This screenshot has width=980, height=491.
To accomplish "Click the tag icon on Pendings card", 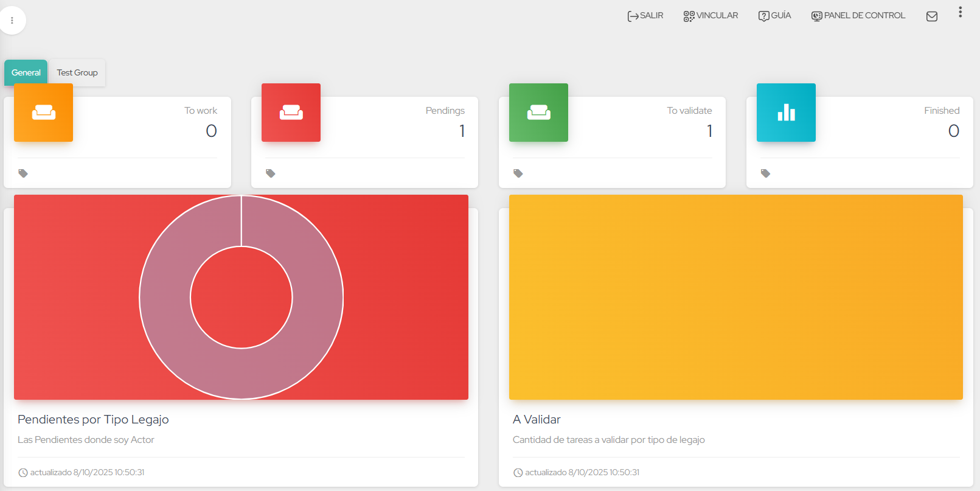I will click(271, 173).
